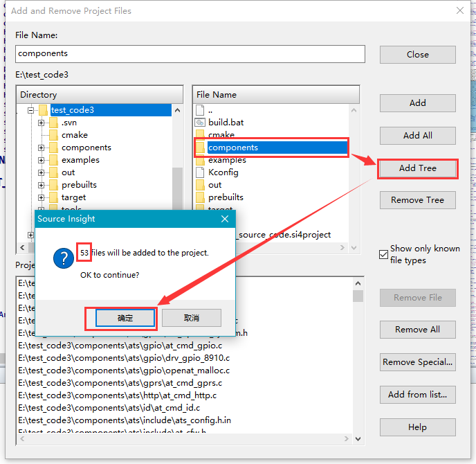Expand the examples directory node
This screenshot has height=464, width=476.
(42, 160)
